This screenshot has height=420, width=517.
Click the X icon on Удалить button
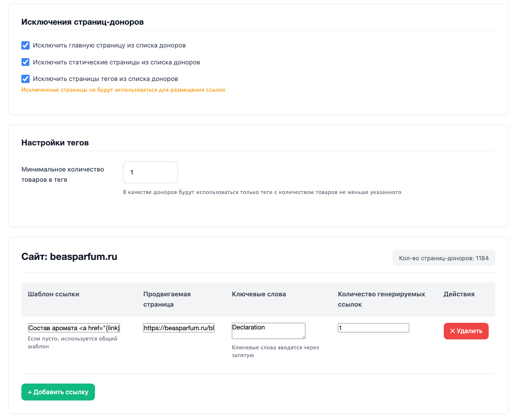(x=453, y=331)
